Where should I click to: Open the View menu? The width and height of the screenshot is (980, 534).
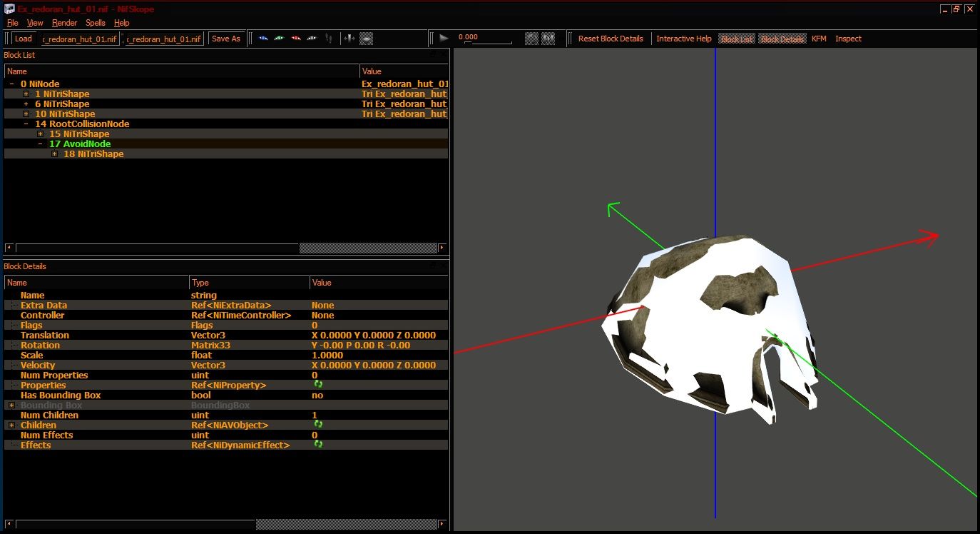pos(35,23)
